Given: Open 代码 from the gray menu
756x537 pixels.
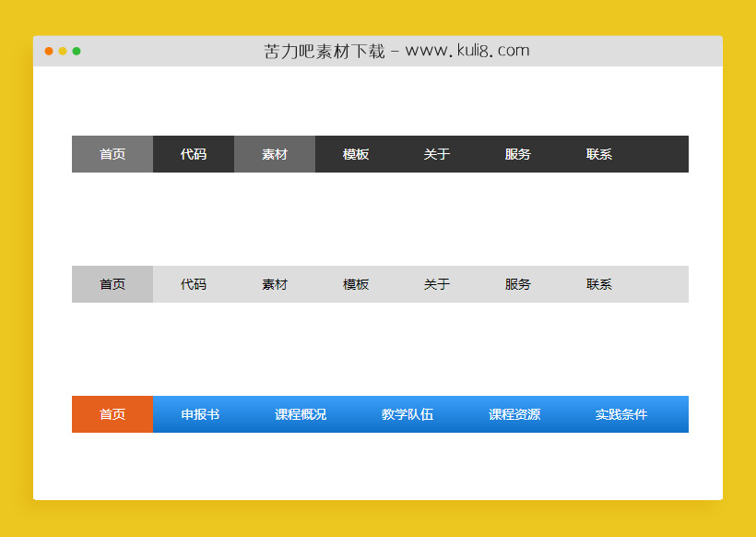Looking at the screenshot, I should [x=193, y=284].
